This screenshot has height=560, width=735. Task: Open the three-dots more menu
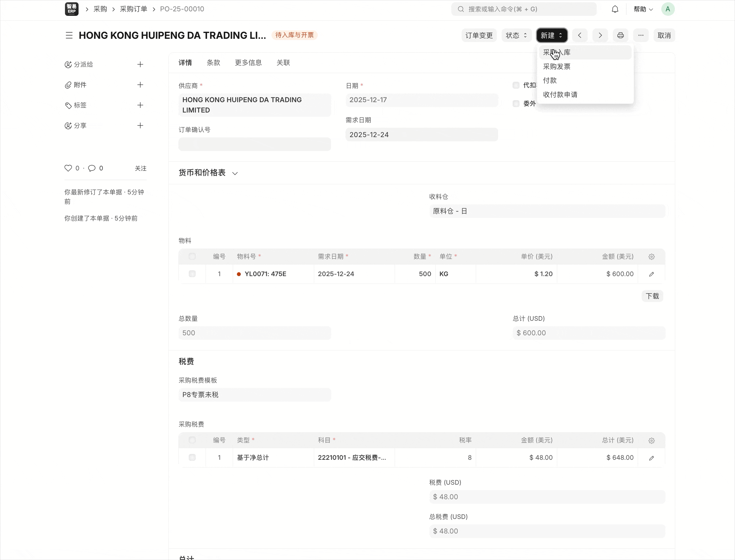click(x=640, y=35)
